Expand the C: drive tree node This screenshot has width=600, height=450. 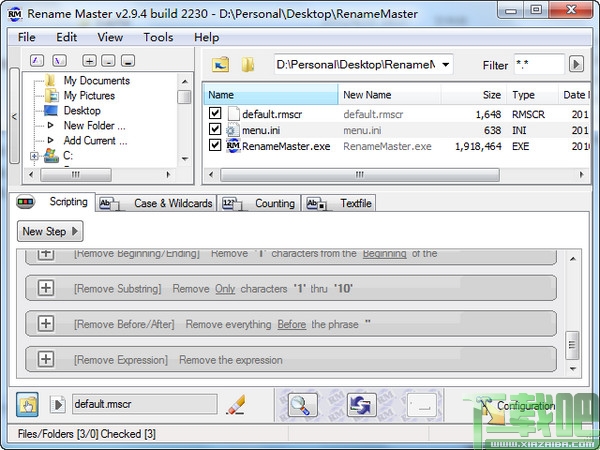click(x=34, y=156)
